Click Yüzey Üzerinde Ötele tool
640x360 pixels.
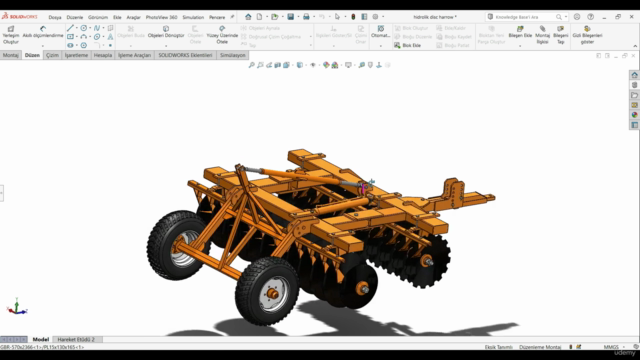222,35
